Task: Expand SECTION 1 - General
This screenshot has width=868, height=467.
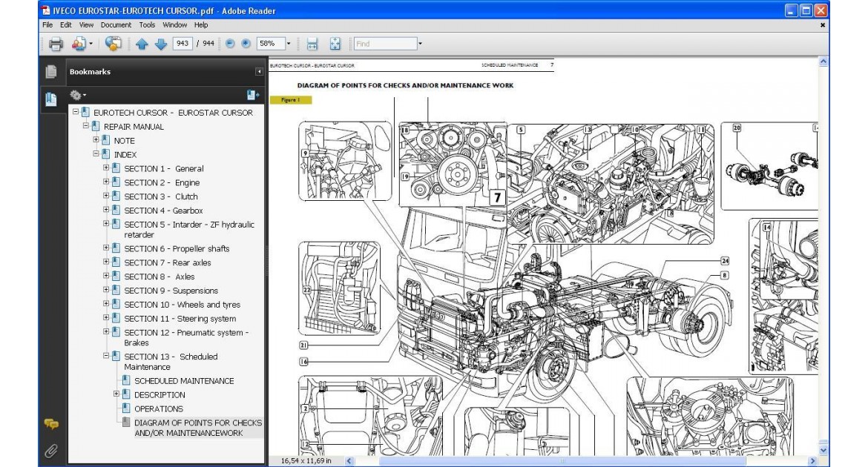Action: coord(106,168)
